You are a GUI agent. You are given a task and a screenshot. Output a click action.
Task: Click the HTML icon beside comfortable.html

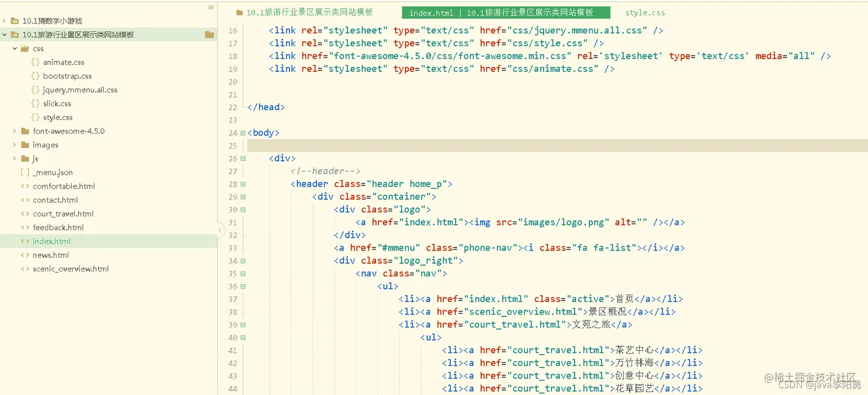pos(25,186)
